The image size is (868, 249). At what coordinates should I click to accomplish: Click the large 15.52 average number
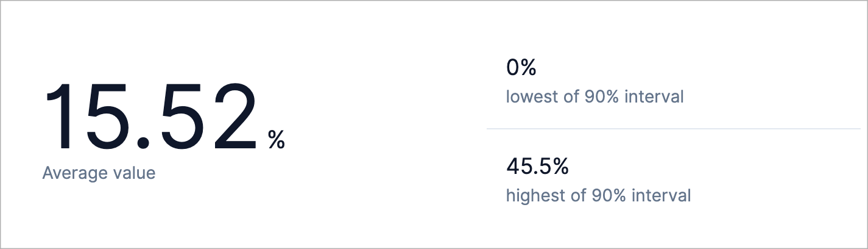coord(150,115)
